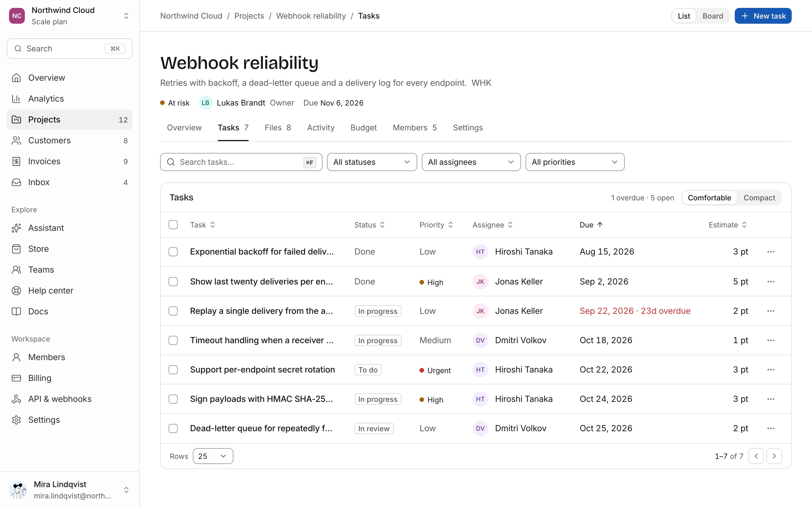The width and height of the screenshot is (812, 508).
Task: Open Analytics from the sidebar
Action: tap(69, 98)
